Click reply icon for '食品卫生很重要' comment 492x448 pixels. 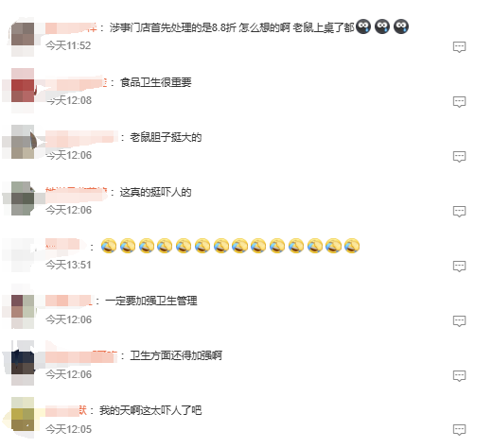pos(459,102)
